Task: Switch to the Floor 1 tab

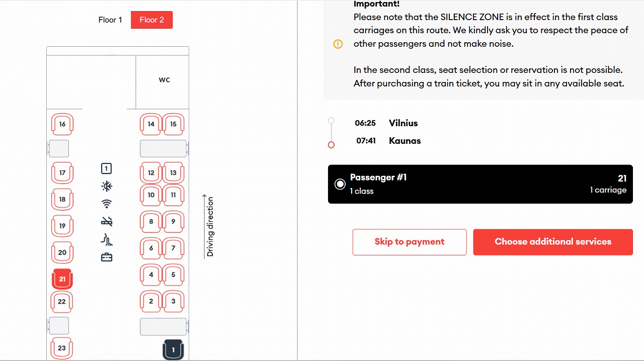Action: point(110,20)
